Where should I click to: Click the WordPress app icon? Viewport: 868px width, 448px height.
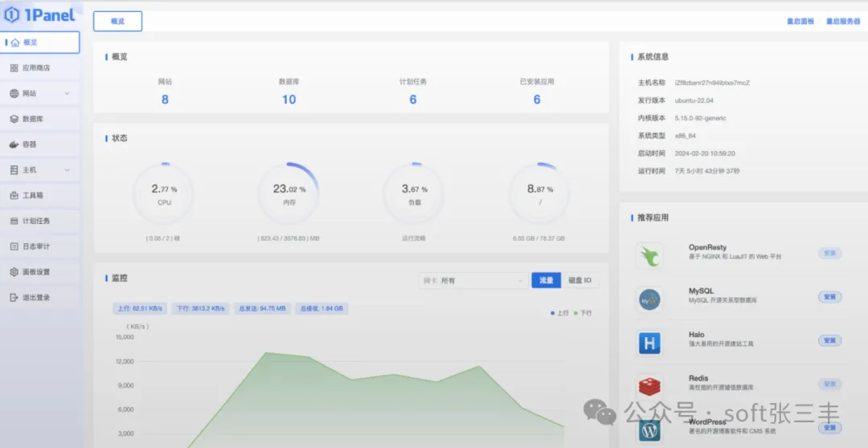click(x=649, y=430)
